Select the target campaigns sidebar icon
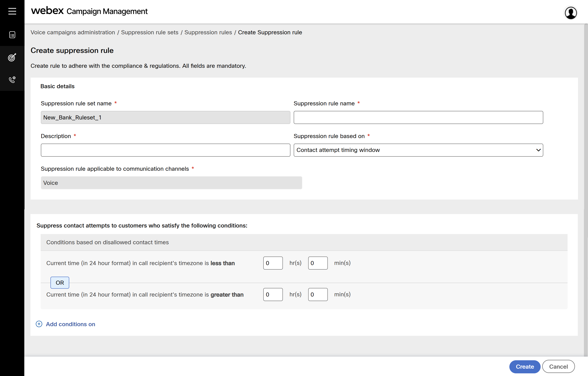The height and width of the screenshot is (376, 588). pyautogui.click(x=12, y=57)
